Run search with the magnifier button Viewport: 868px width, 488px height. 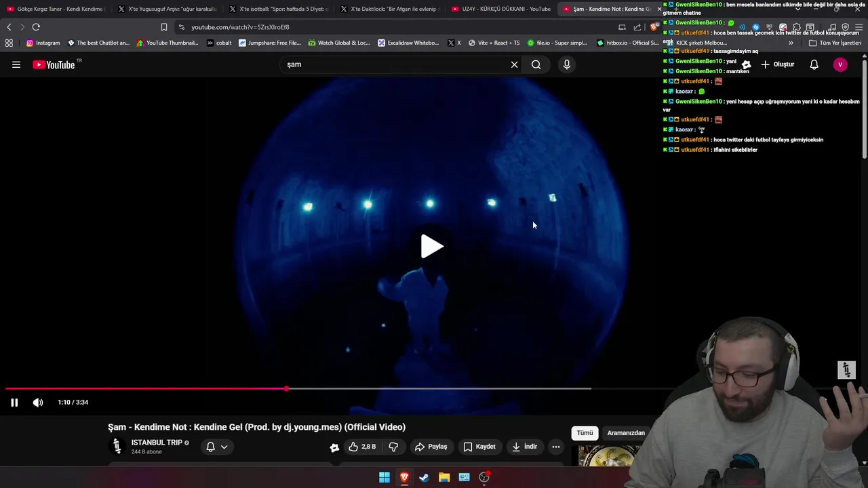(x=536, y=64)
